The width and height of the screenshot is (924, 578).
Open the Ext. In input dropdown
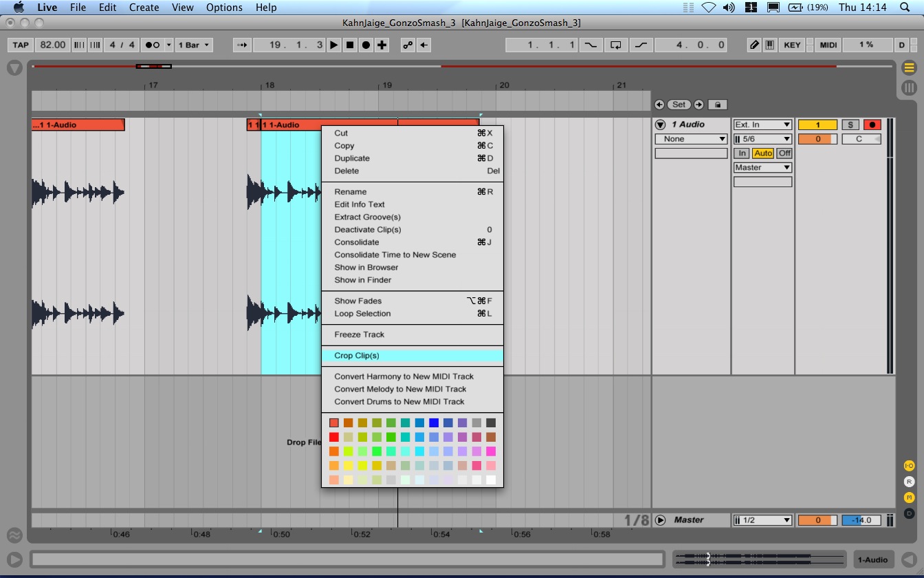[762, 125]
